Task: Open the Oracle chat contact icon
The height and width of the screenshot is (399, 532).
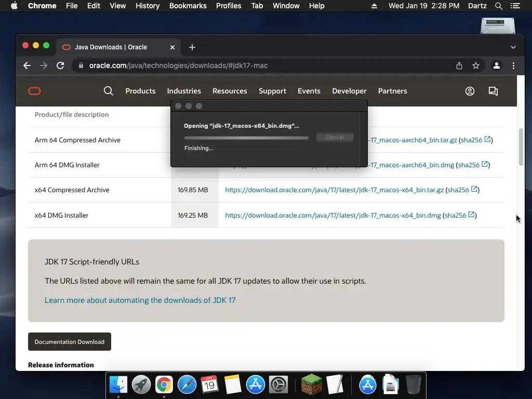Action: pyautogui.click(x=493, y=91)
